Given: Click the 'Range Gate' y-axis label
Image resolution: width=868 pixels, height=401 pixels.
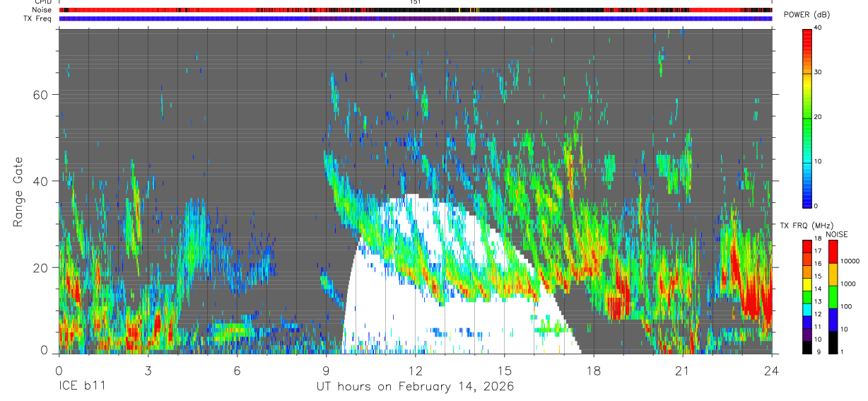Looking at the screenshot, I should (x=17, y=191).
